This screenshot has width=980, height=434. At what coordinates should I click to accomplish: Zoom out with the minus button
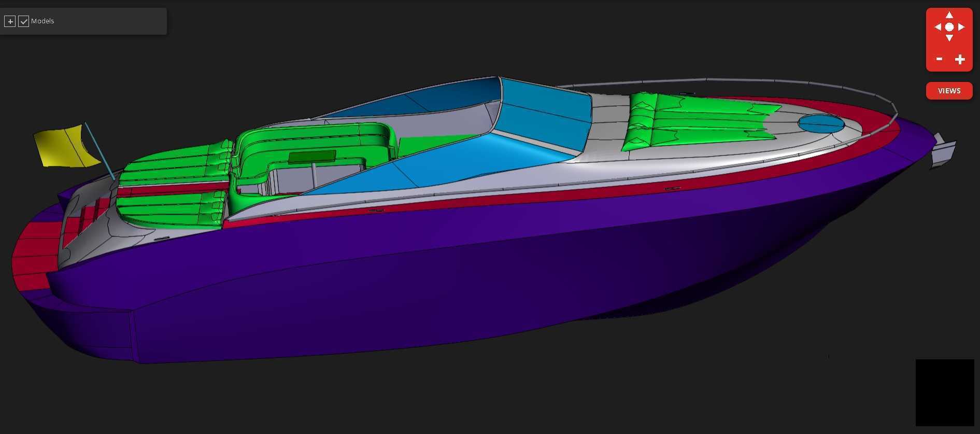pos(939,59)
